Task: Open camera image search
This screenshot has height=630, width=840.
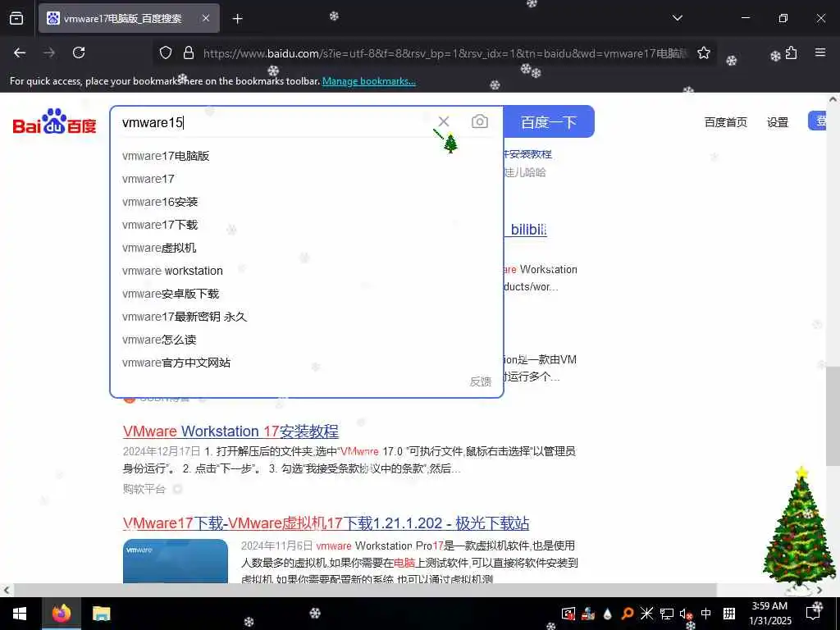Action: pos(479,121)
